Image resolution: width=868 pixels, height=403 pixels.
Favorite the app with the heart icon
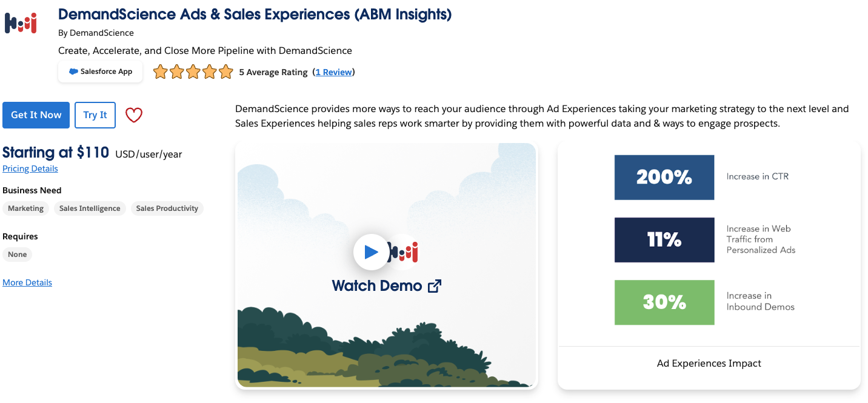(x=134, y=115)
